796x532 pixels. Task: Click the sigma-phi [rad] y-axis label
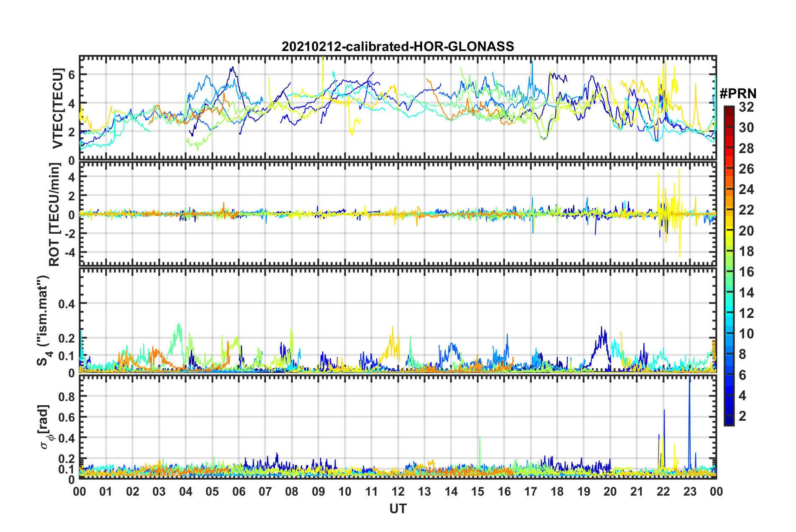click(45, 427)
